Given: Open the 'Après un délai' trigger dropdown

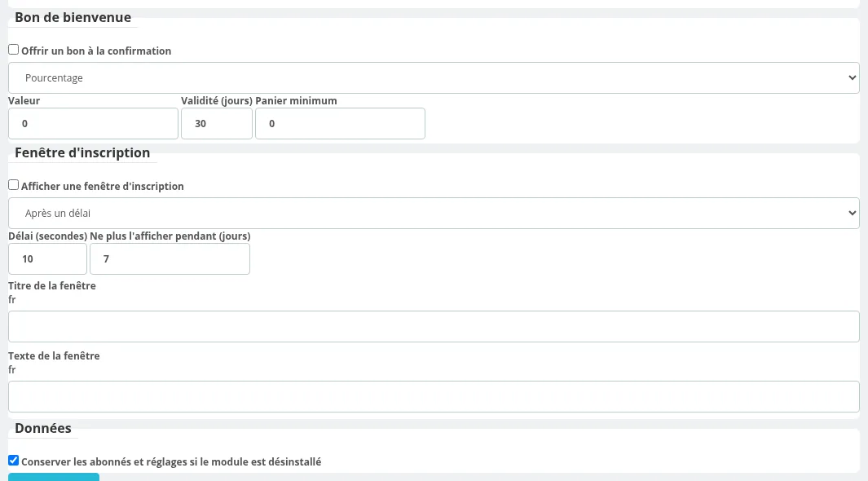Looking at the screenshot, I should point(434,213).
